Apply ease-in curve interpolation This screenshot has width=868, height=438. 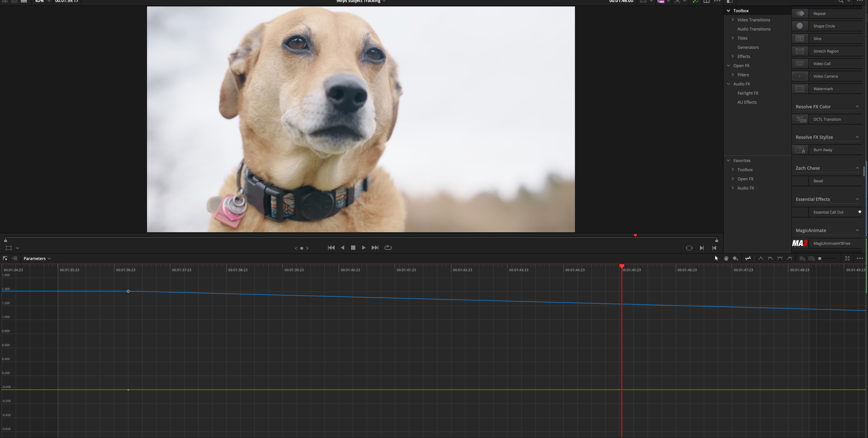point(770,258)
